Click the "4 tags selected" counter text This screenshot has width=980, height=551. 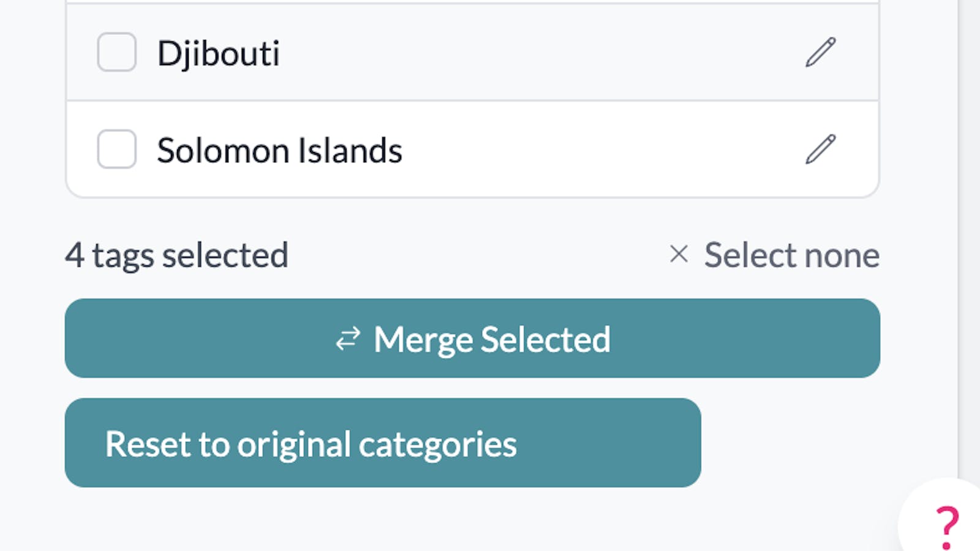coord(176,256)
